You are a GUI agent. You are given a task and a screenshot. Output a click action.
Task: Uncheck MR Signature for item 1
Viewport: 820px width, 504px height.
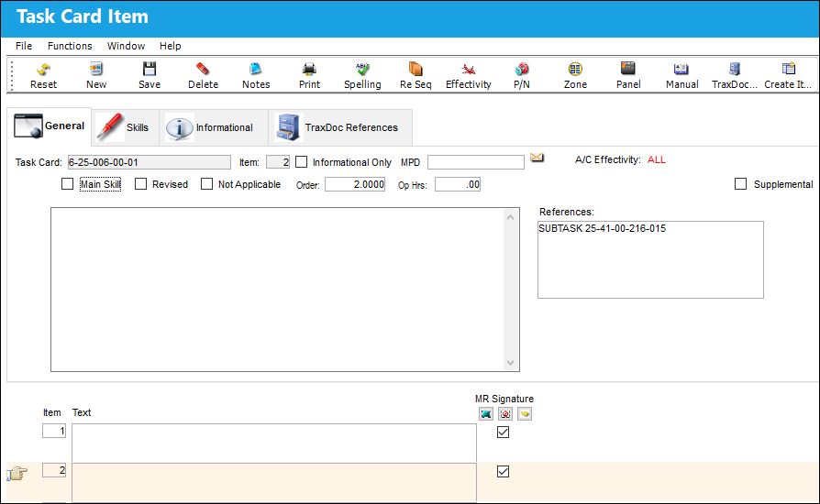click(503, 432)
